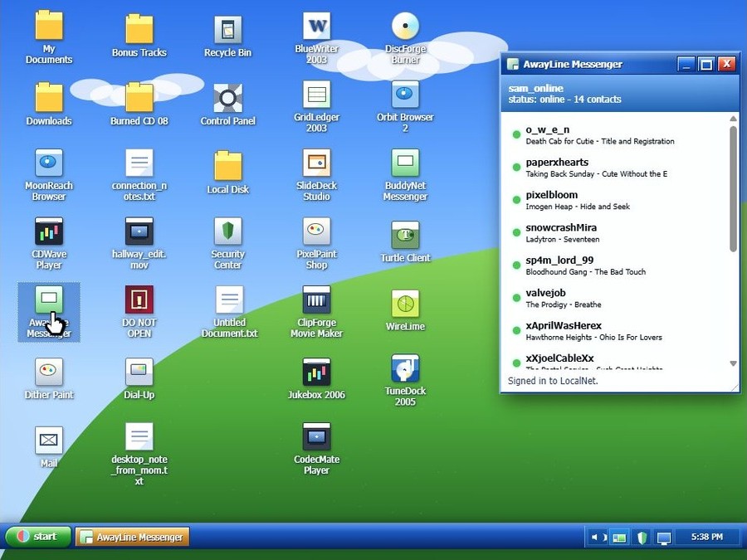
Task: Open the start menu button
Action: tap(38, 537)
